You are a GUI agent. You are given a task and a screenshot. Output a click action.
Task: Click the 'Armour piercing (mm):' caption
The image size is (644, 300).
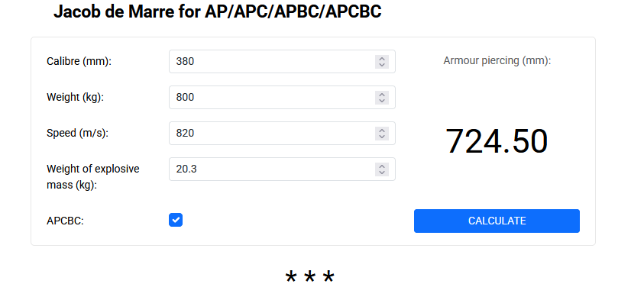[497, 61]
